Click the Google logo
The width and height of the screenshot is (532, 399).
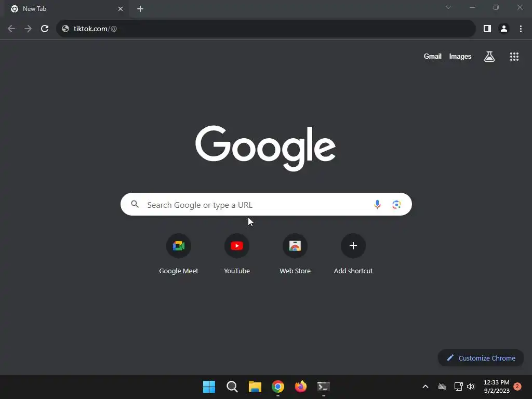coord(265,148)
